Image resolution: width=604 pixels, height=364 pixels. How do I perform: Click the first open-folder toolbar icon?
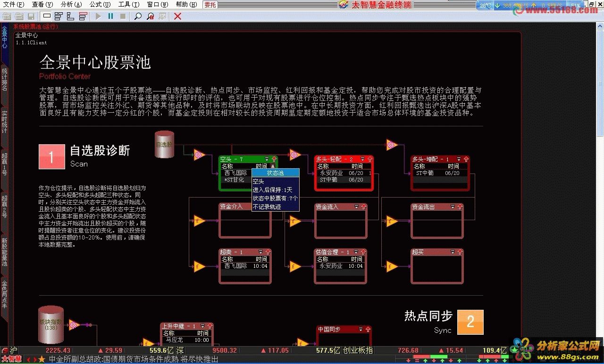7,16
